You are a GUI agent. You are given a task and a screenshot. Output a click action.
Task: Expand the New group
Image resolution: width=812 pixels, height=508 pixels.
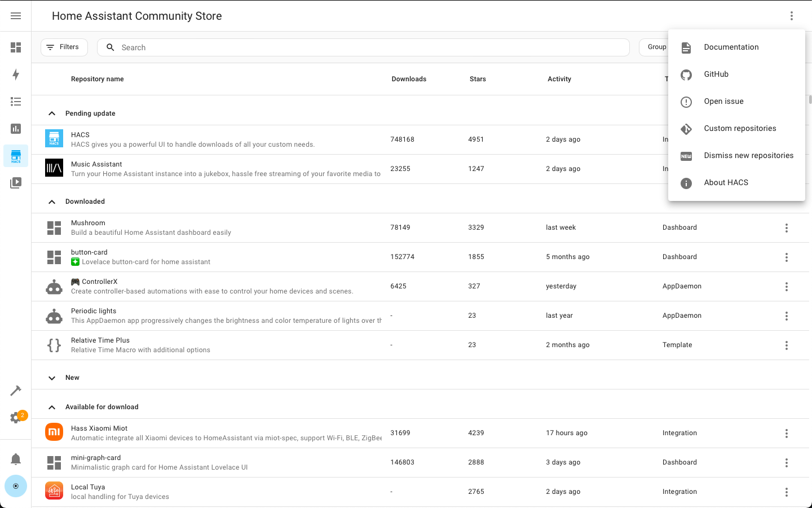pyautogui.click(x=52, y=378)
